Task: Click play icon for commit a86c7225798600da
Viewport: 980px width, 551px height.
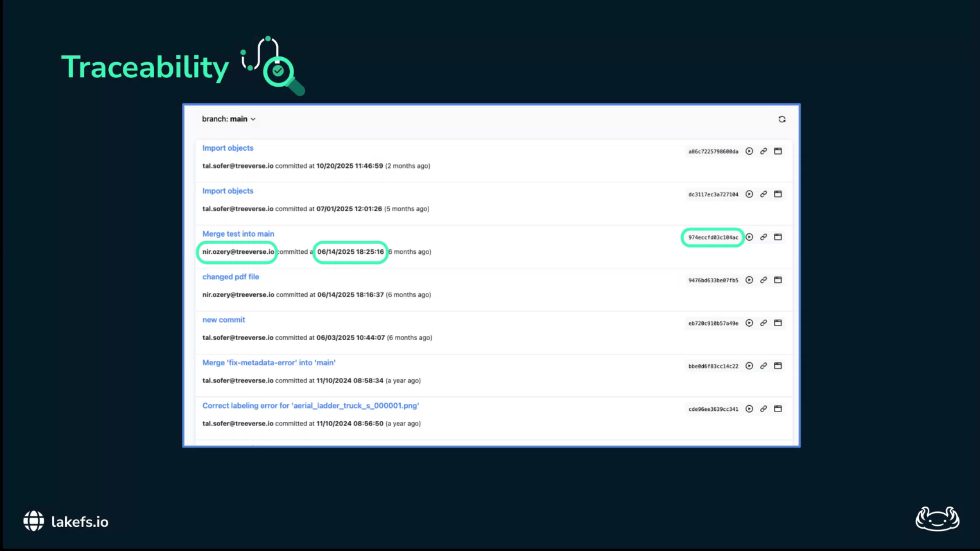Action: click(749, 151)
